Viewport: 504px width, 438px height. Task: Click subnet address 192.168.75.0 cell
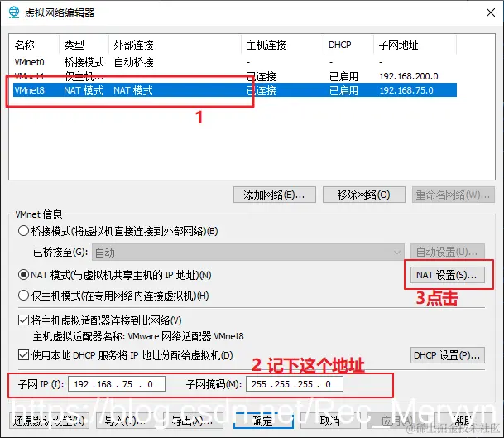406,90
